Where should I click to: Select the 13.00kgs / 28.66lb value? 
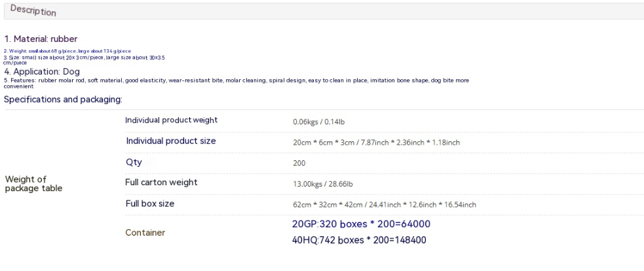(323, 184)
